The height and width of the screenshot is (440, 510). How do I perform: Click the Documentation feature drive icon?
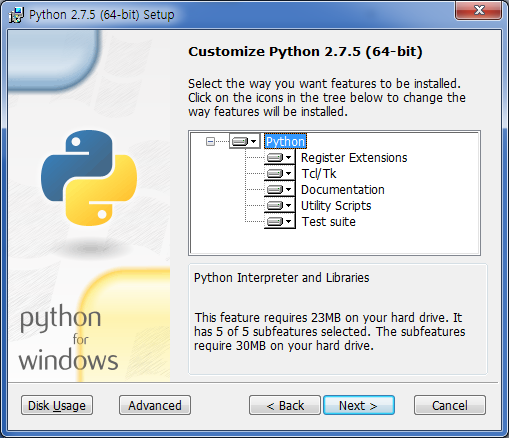click(x=275, y=189)
